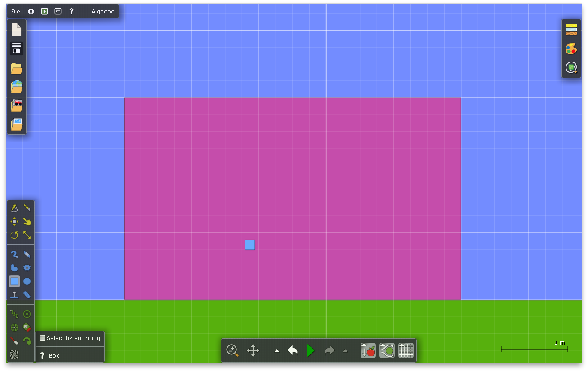Viewport: 588px width, 372px height.
Task: Choose the Circle shape tool
Action: [27, 282]
